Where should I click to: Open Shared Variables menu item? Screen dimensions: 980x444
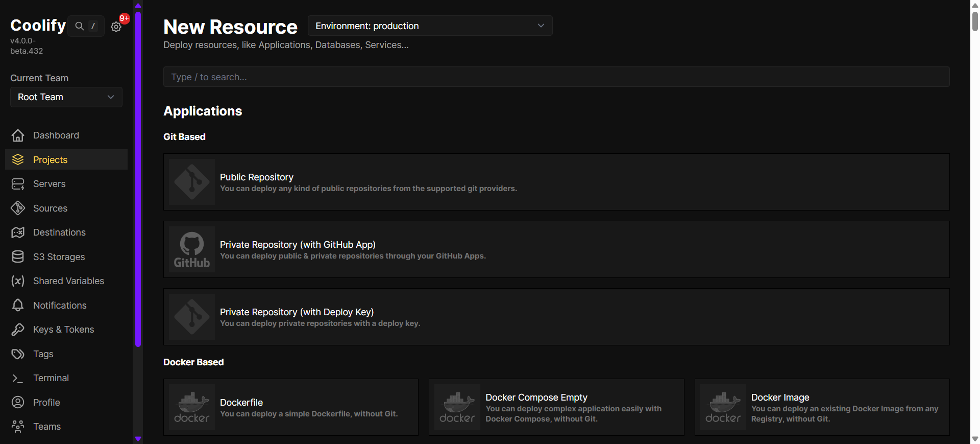point(68,281)
